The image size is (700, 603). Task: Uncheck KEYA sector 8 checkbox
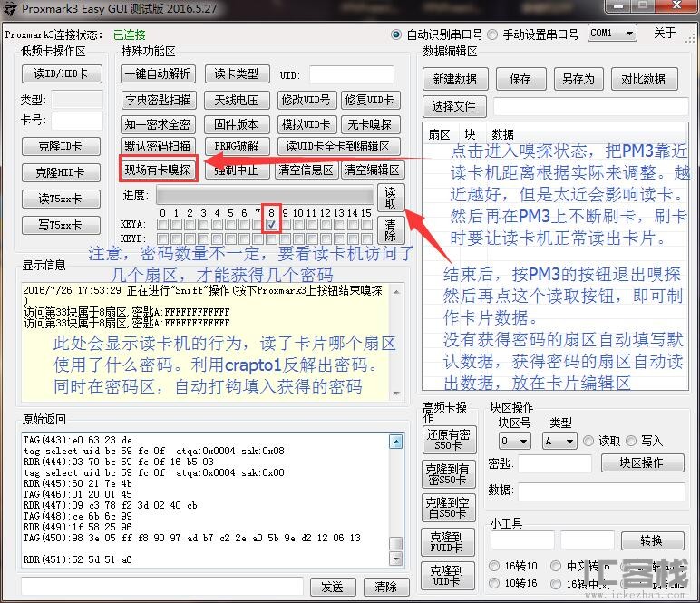pos(271,225)
